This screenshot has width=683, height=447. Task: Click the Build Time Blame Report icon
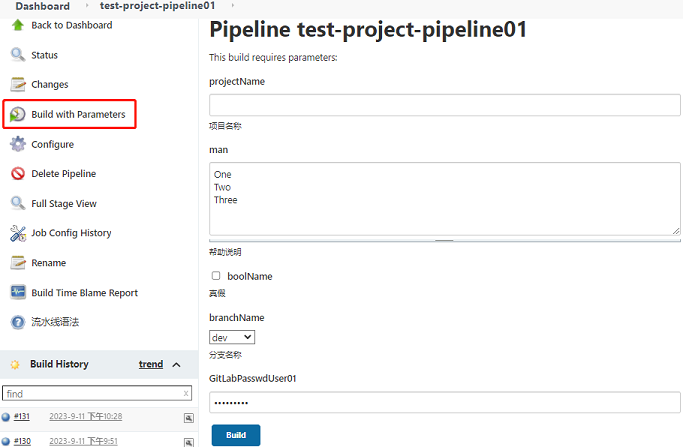(17, 293)
